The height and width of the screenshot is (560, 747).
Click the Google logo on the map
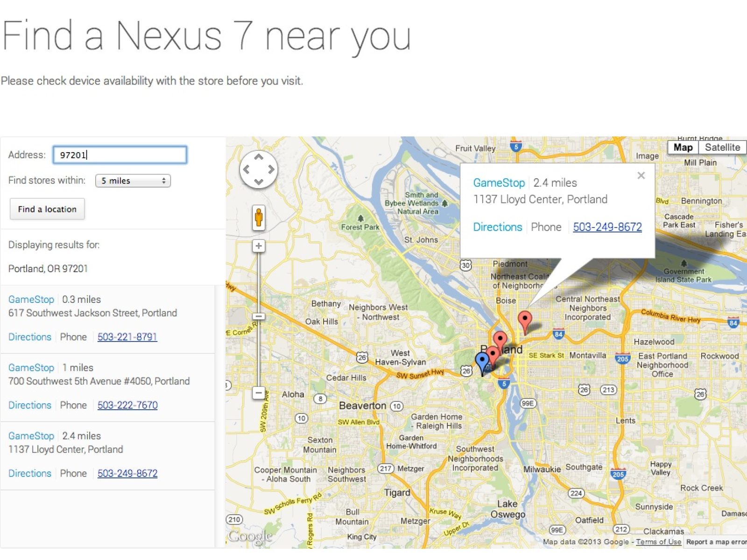(250, 537)
